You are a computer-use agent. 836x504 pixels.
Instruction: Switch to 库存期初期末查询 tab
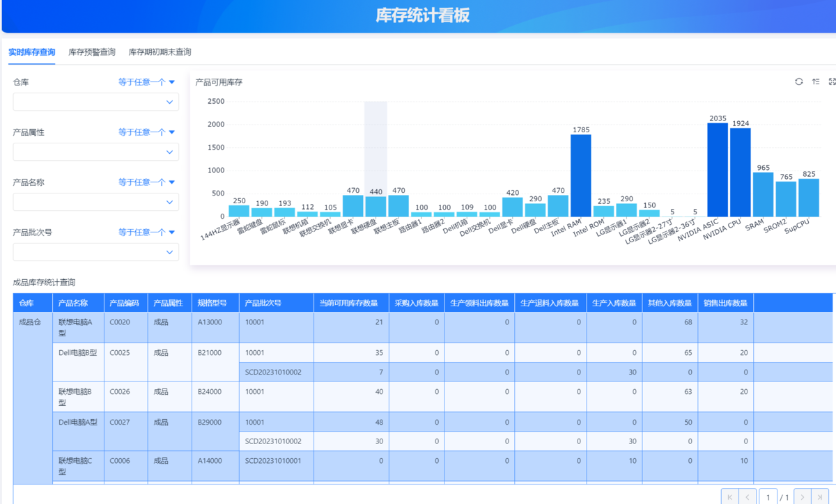[160, 52]
